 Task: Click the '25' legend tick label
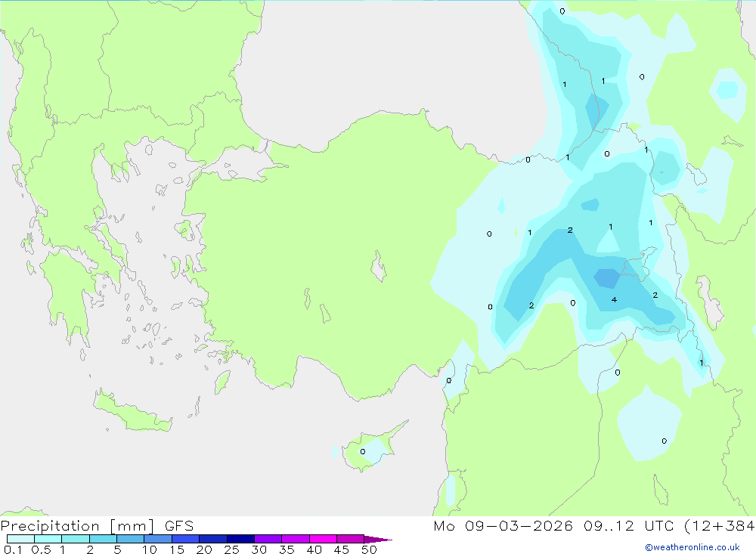(231, 549)
